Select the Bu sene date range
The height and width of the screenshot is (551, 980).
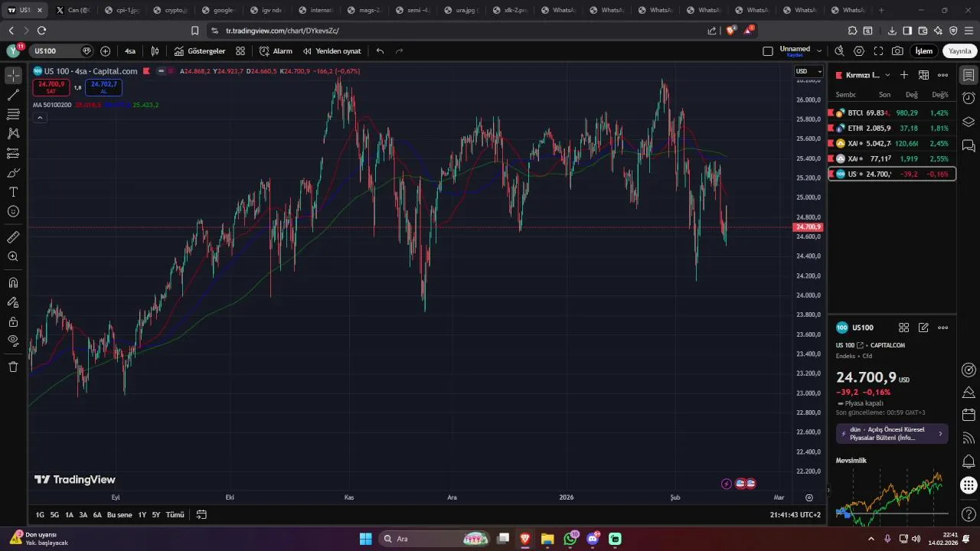119,515
